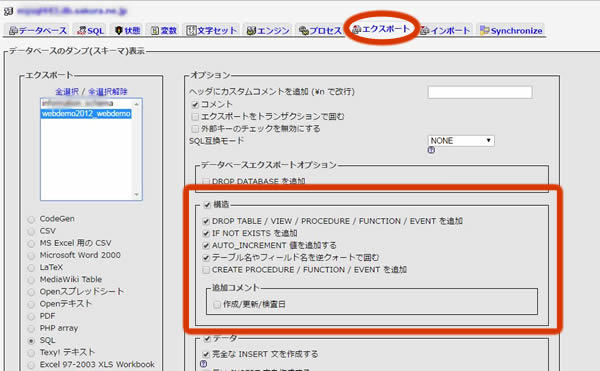Open the Synchronize tab
Image resolution: width=600 pixels, height=371 pixels.
click(511, 31)
